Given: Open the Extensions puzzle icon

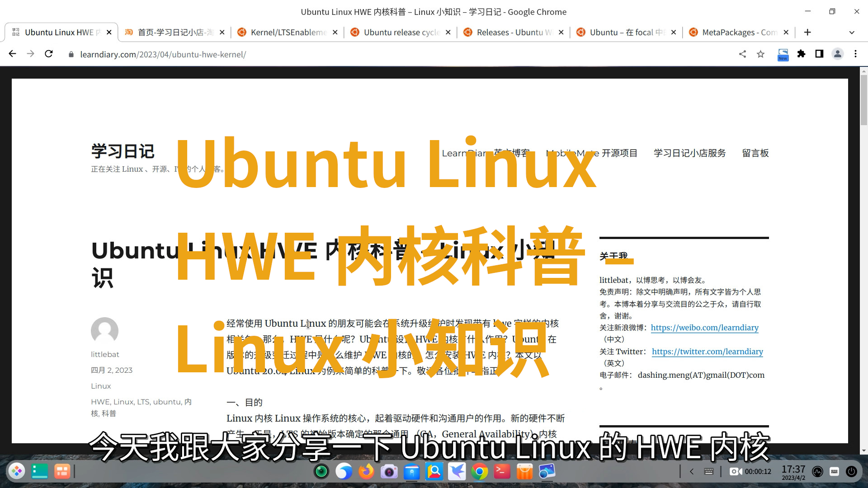Looking at the screenshot, I should (801, 54).
